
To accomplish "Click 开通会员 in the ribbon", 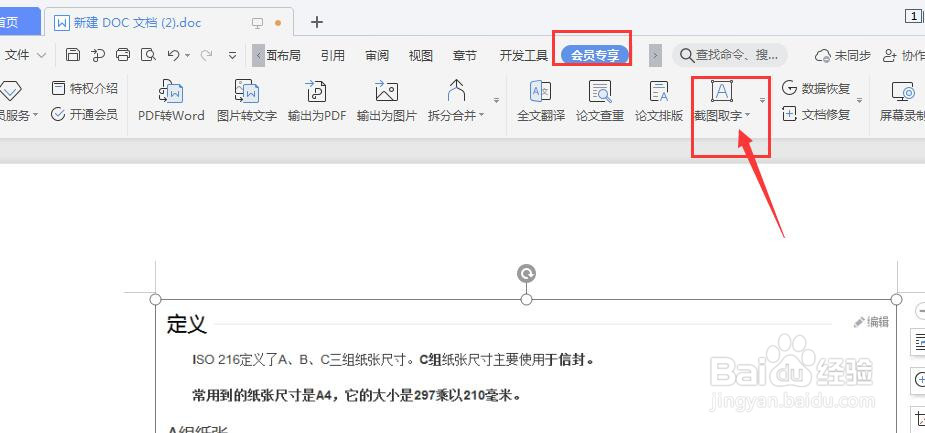I will point(84,114).
